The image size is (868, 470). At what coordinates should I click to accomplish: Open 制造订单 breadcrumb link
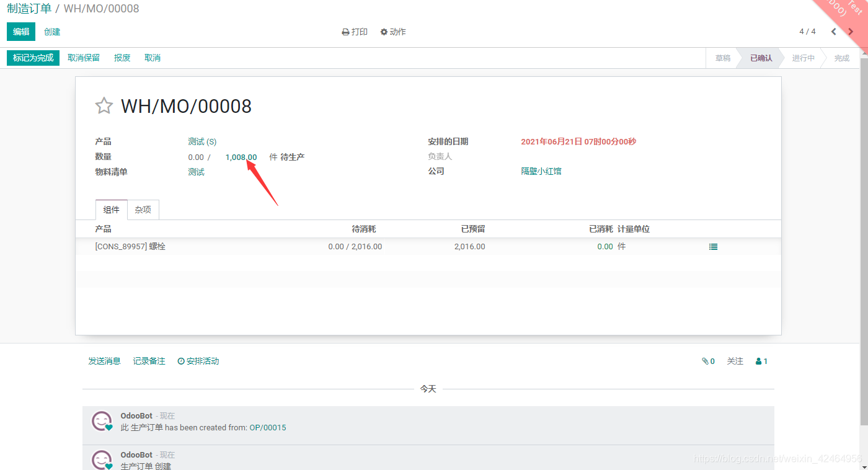[29, 9]
